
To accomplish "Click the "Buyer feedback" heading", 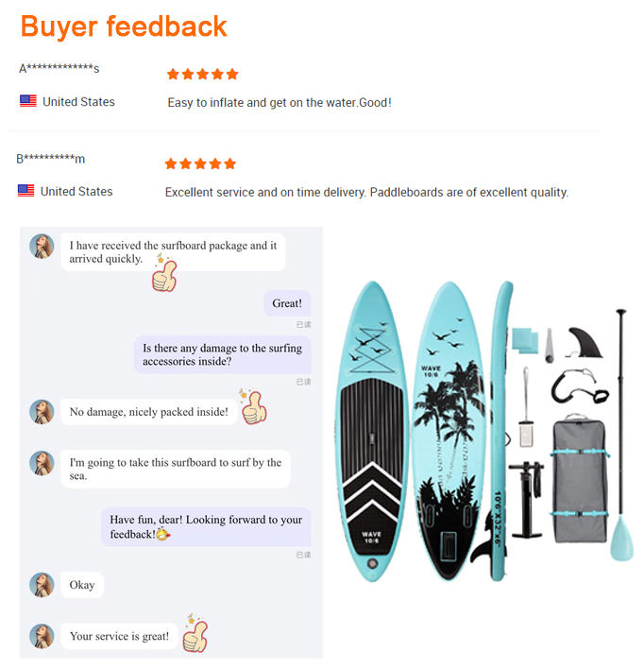I will click(x=124, y=26).
